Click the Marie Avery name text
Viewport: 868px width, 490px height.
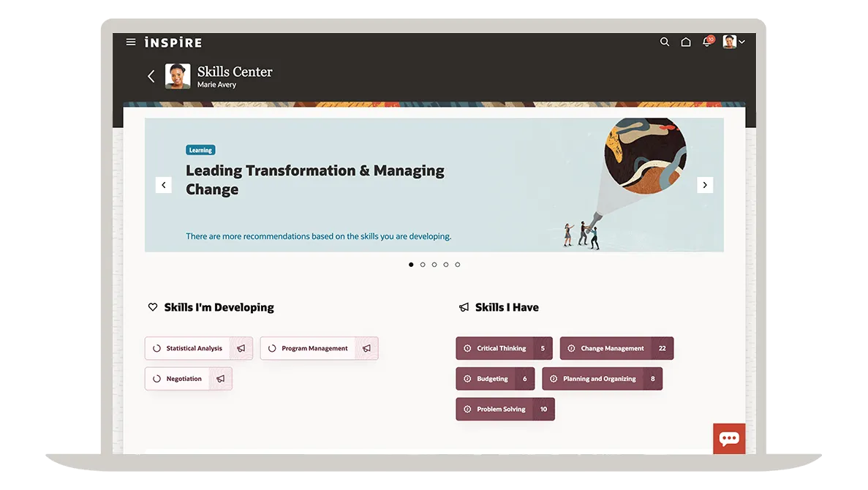pos(216,85)
